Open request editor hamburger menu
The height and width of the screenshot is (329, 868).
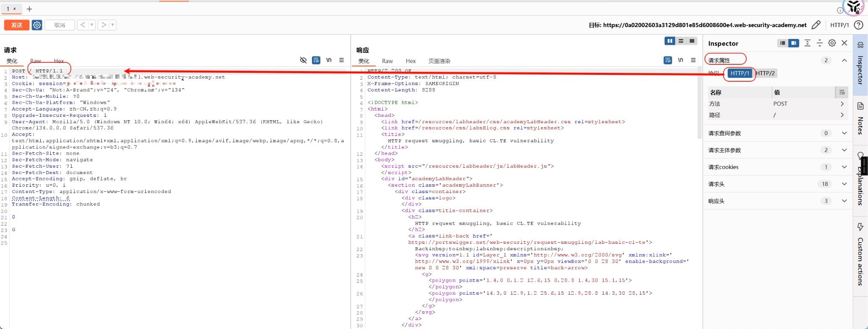(x=342, y=60)
